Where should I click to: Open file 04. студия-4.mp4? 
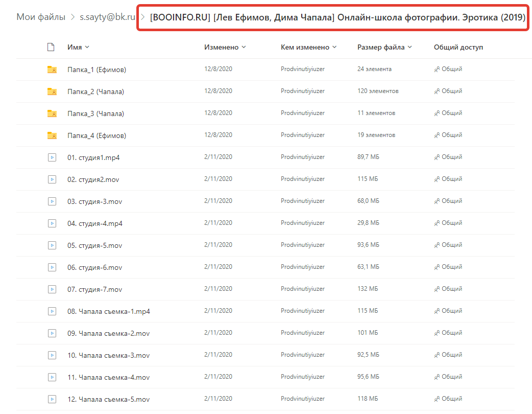94,223
